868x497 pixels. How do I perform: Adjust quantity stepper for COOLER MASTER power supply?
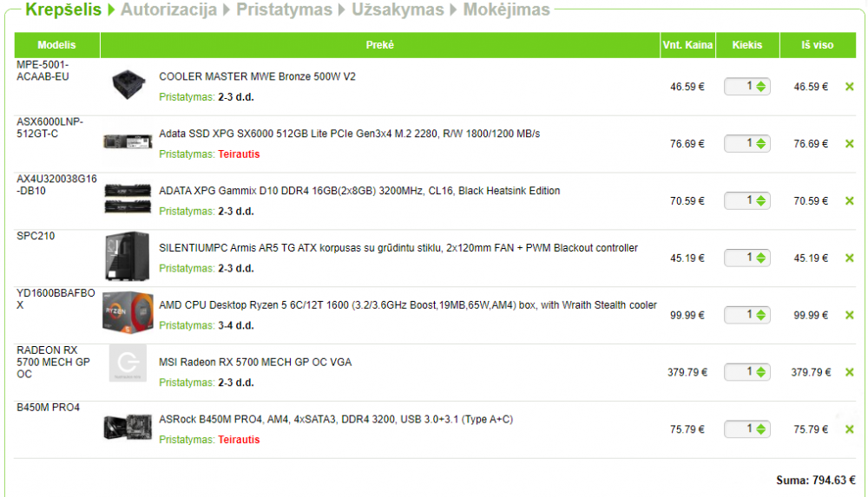pos(761,87)
